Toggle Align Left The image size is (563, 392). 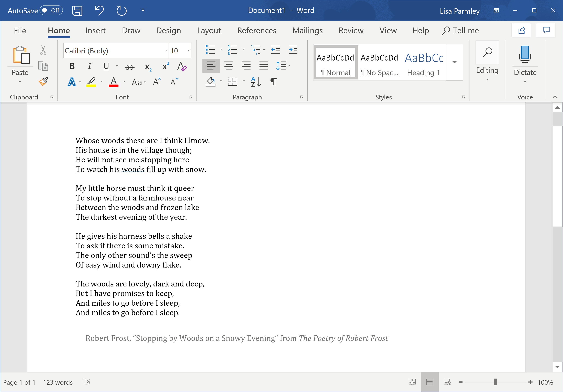[211, 66]
